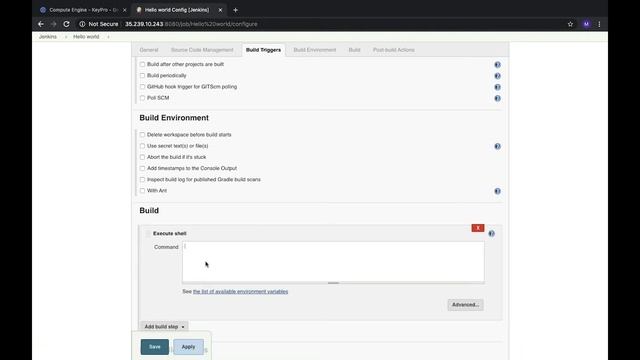
Task: View Not Secure site information
Action: point(98,24)
